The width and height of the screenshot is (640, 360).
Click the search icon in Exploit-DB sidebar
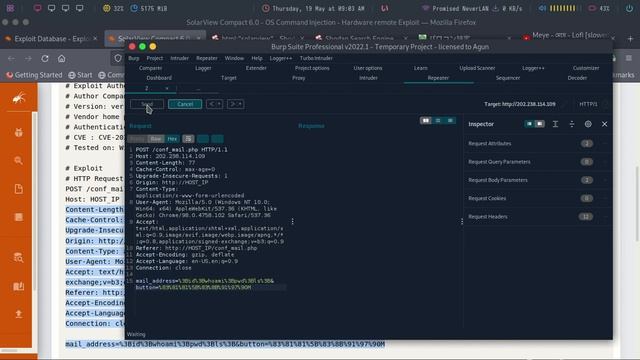pos(18,160)
